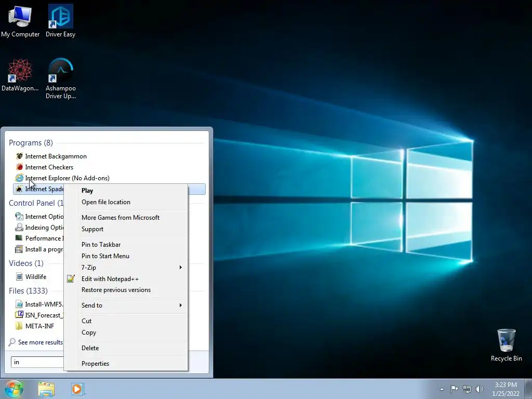Select the DataWagon desktop shortcut
Viewport: 532px width, 399px height.
click(20, 75)
